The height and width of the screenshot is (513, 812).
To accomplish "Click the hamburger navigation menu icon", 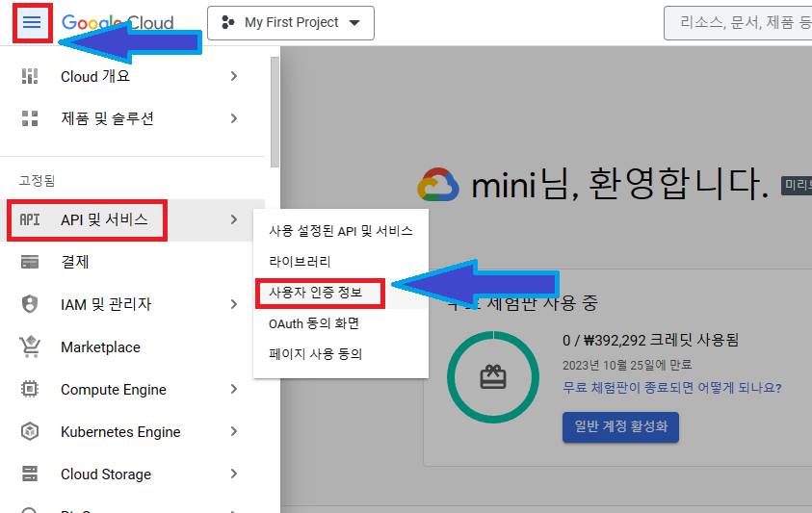I will tap(32, 22).
